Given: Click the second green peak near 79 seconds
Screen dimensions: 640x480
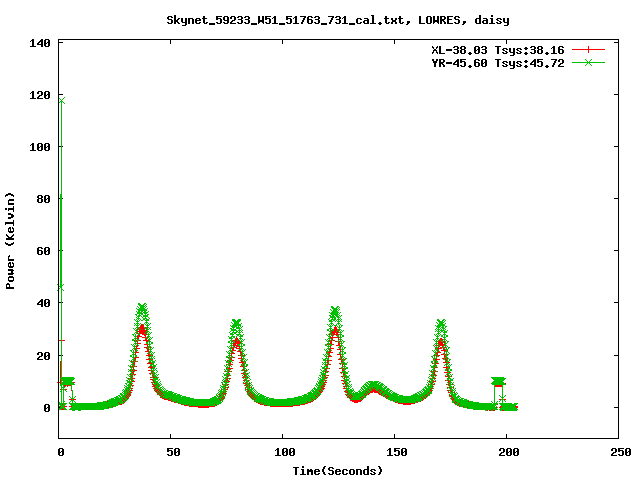Looking at the screenshot, I should tap(236, 323).
